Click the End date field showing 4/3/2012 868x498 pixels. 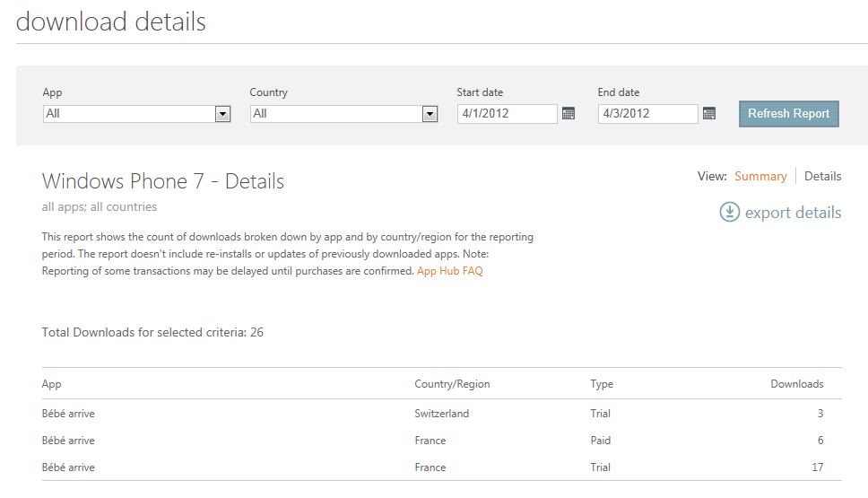tap(647, 114)
